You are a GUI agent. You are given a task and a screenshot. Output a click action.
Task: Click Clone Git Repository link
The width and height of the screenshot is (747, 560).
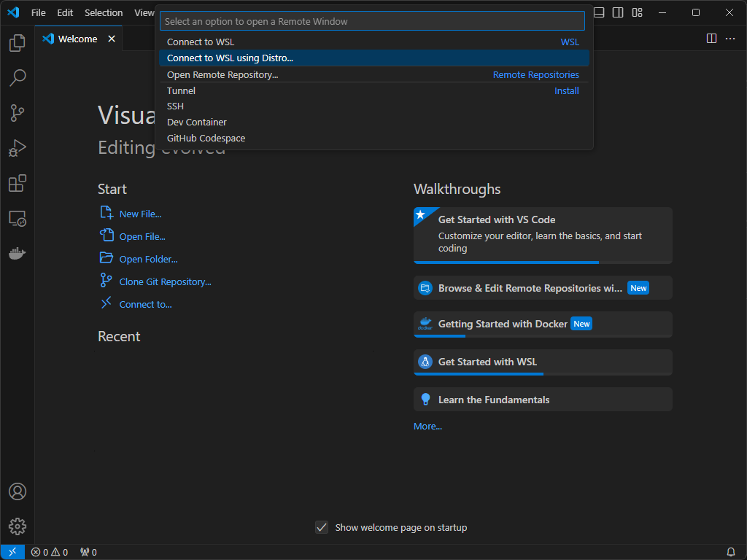pos(166,282)
